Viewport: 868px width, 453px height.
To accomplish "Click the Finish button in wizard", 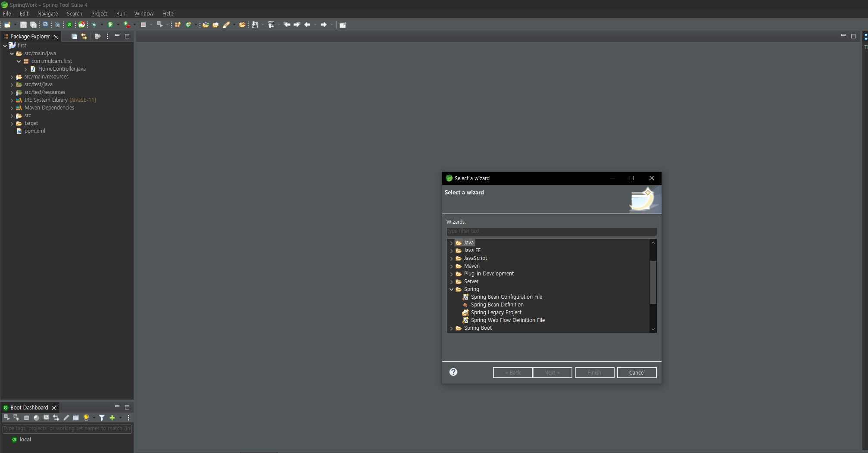I will coord(594,372).
